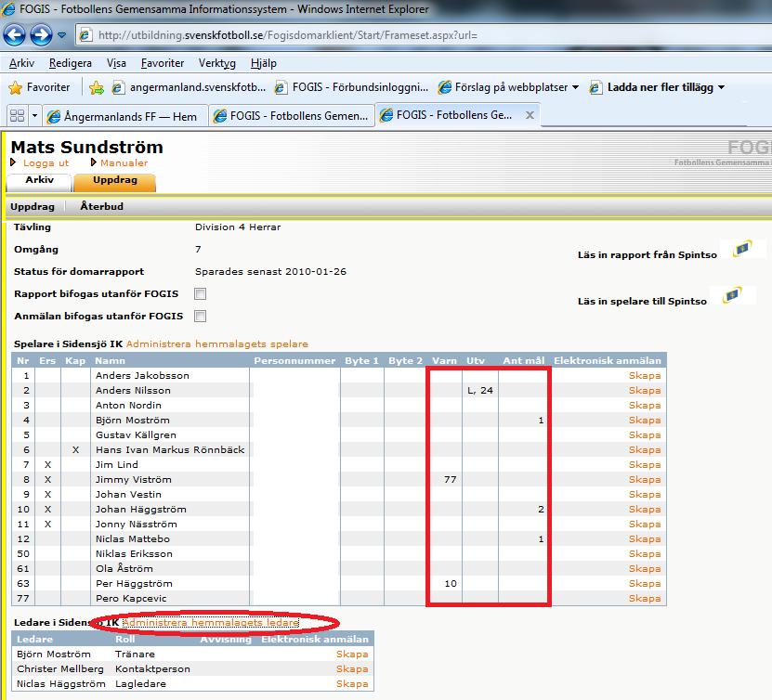Go forward with the browser forward arrow
Viewport: 772px width, 700px height.
[41, 35]
